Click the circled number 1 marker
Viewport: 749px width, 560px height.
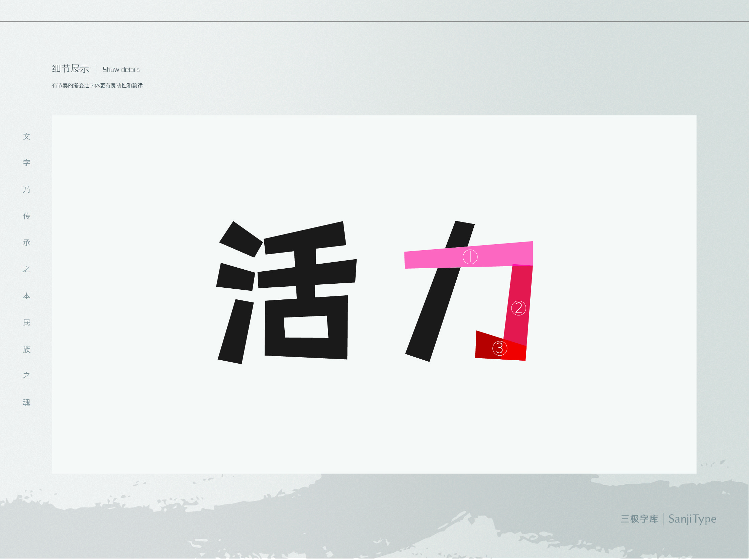pos(470,257)
